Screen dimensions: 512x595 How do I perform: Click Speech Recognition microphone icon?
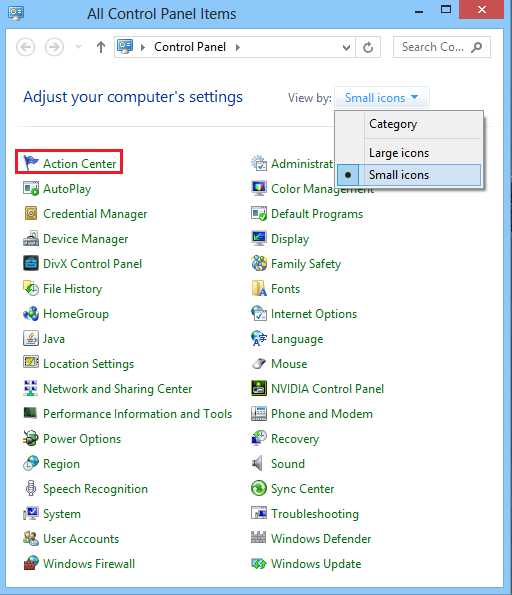point(30,488)
